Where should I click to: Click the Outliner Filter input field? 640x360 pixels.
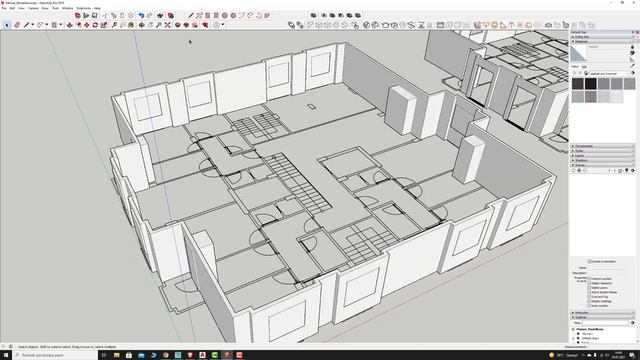click(x=605, y=323)
